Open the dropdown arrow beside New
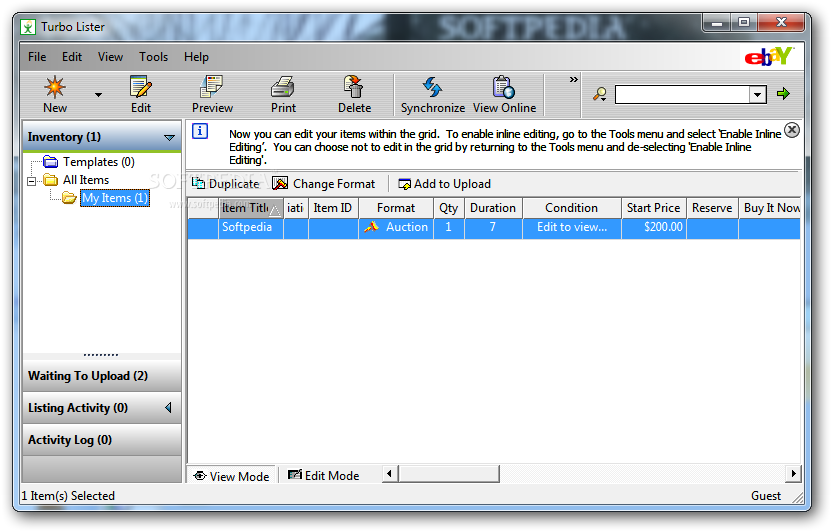The width and height of the screenshot is (832, 532). (98, 95)
